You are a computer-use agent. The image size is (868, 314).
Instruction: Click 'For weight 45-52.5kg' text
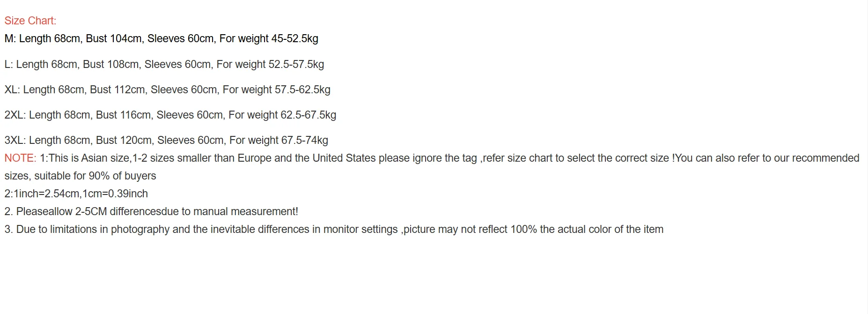(x=269, y=38)
